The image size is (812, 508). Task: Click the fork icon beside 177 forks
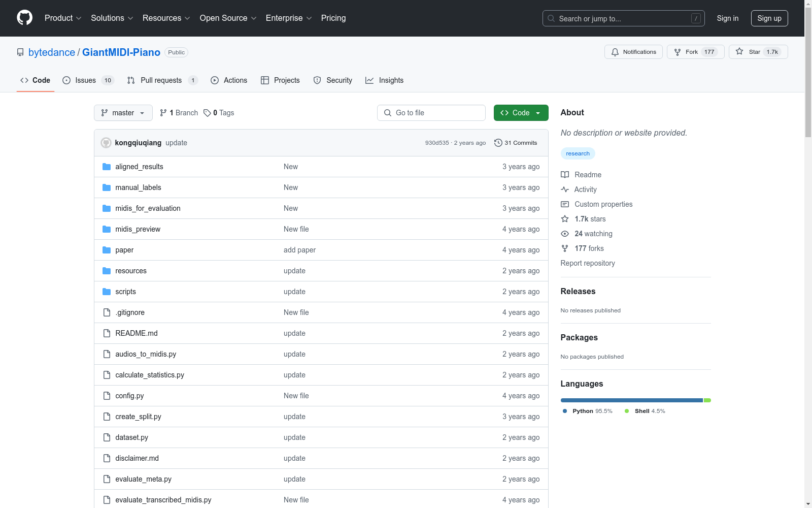coord(565,248)
